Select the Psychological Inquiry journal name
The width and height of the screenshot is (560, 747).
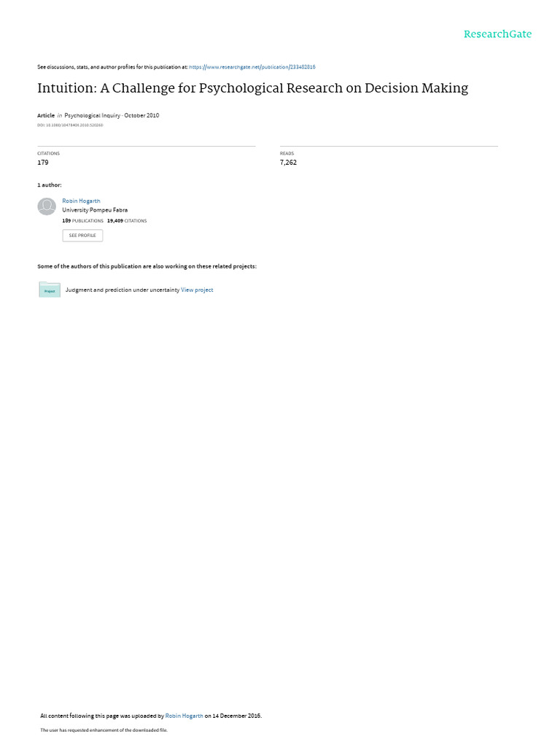[x=93, y=115]
